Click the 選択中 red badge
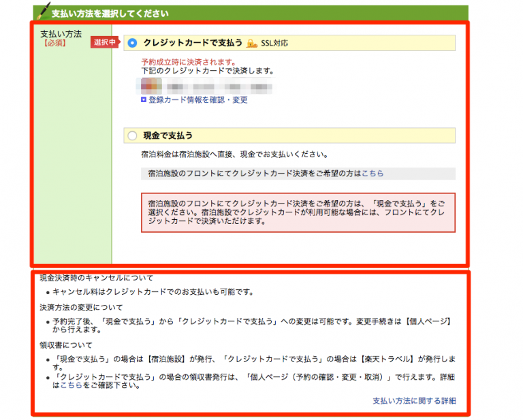 coord(105,42)
